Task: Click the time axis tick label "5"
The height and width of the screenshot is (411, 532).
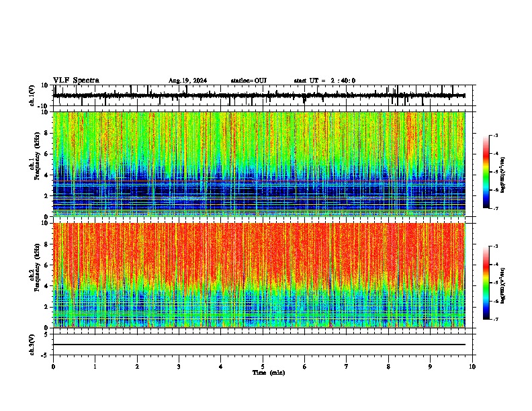Action: (263, 367)
